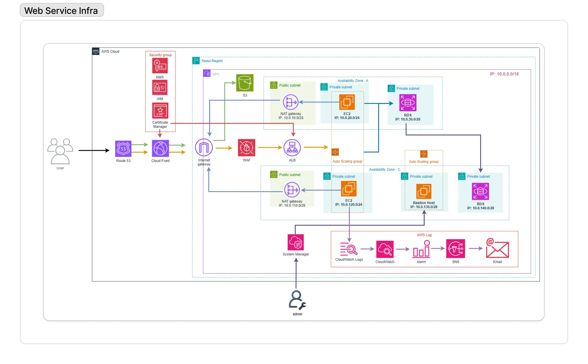
Task: Select EC2 icon with IP 10.0.20.0/24
Action: point(347,102)
